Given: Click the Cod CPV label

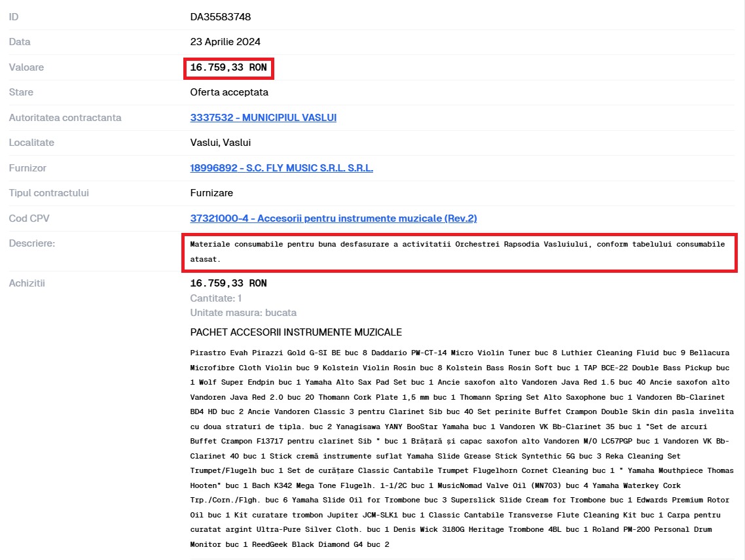Looking at the screenshot, I should (x=29, y=219).
